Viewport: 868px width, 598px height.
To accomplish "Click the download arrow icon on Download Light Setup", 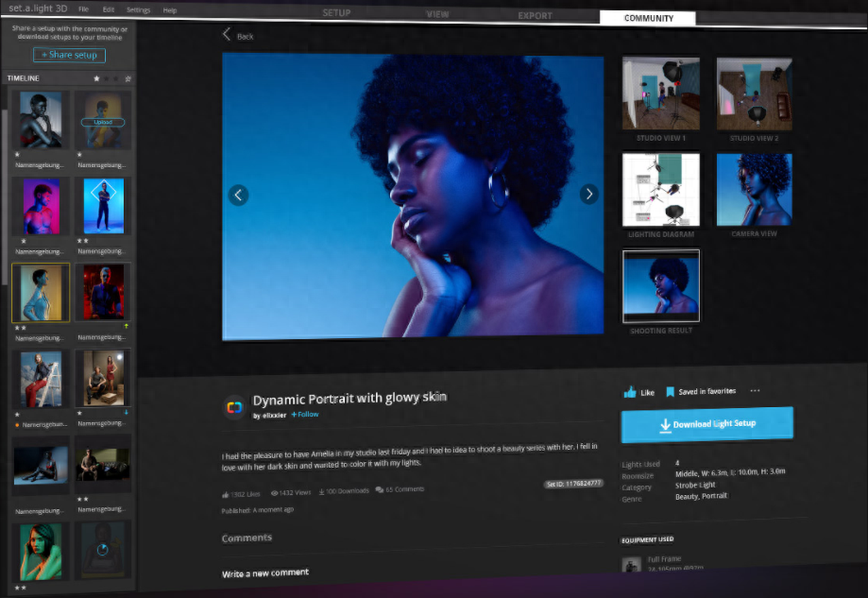I will tap(665, 425).
